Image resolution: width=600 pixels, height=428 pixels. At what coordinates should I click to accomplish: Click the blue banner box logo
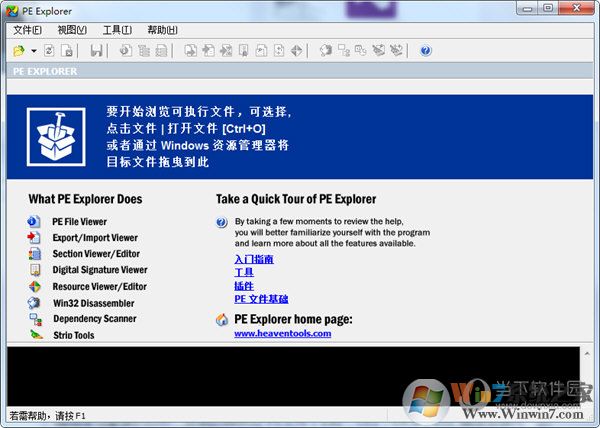coord(56,137)
